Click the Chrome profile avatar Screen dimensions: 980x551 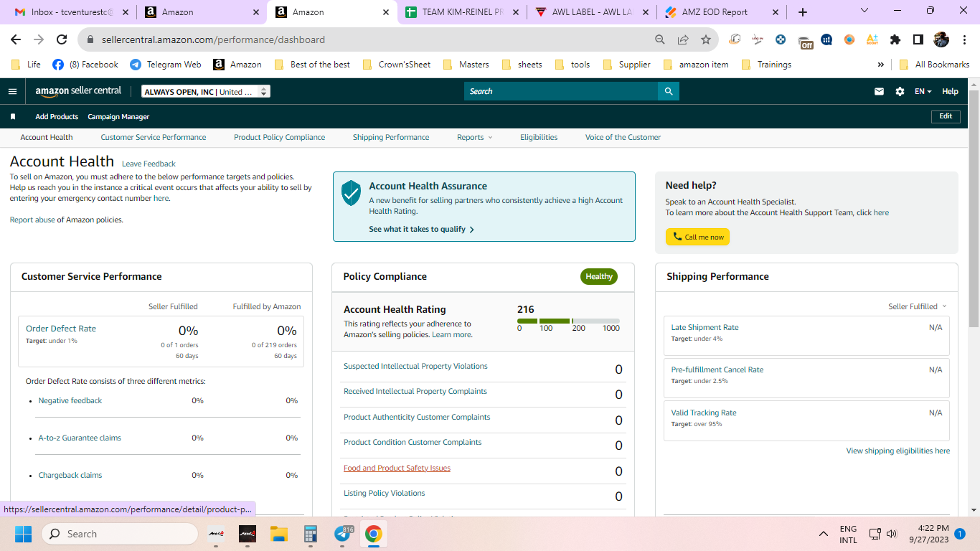[941, 39]
